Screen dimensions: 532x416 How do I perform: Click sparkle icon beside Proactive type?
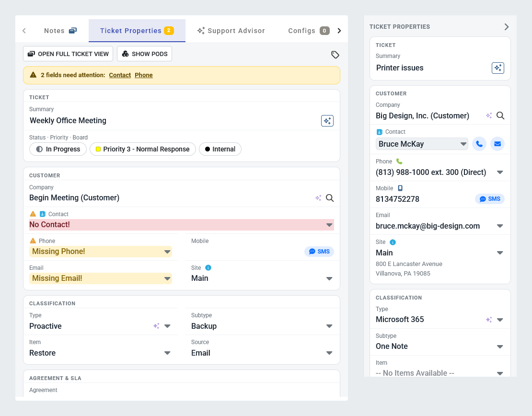pos(156,326)
